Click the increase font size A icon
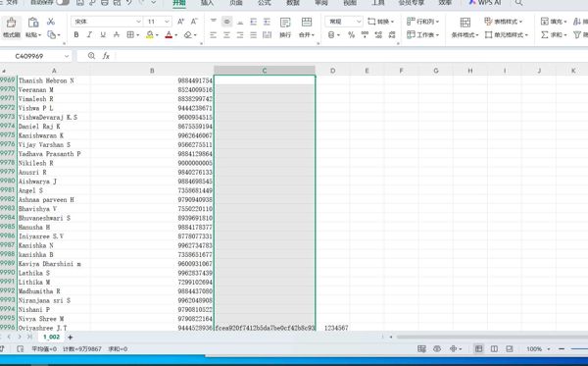This screenshot has height=366, width=588. pos(180,22)
